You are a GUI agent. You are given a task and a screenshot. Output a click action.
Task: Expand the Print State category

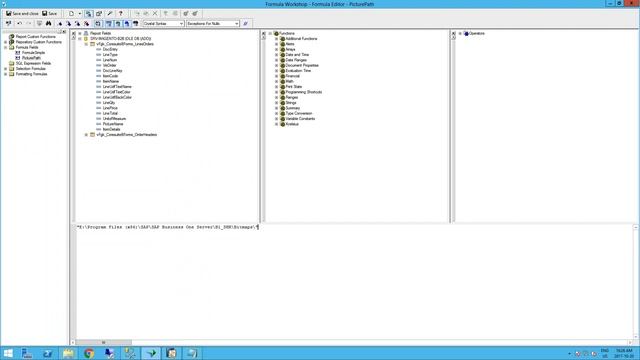[276, 87]
